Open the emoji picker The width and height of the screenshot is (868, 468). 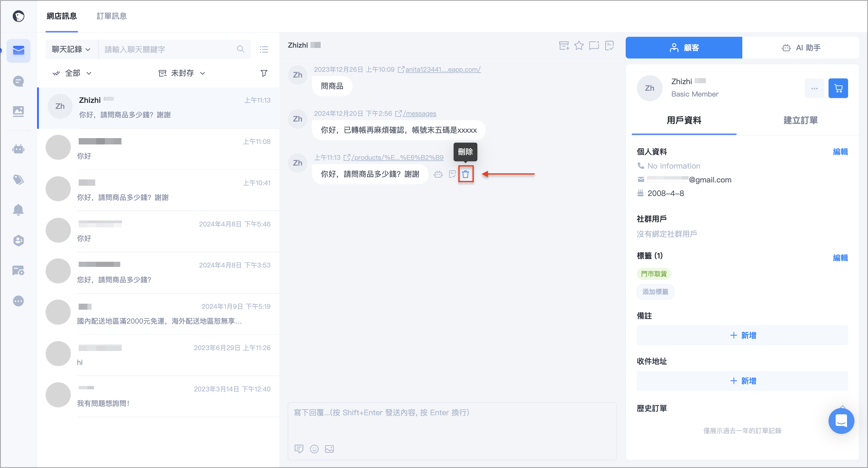pos(314,449)
